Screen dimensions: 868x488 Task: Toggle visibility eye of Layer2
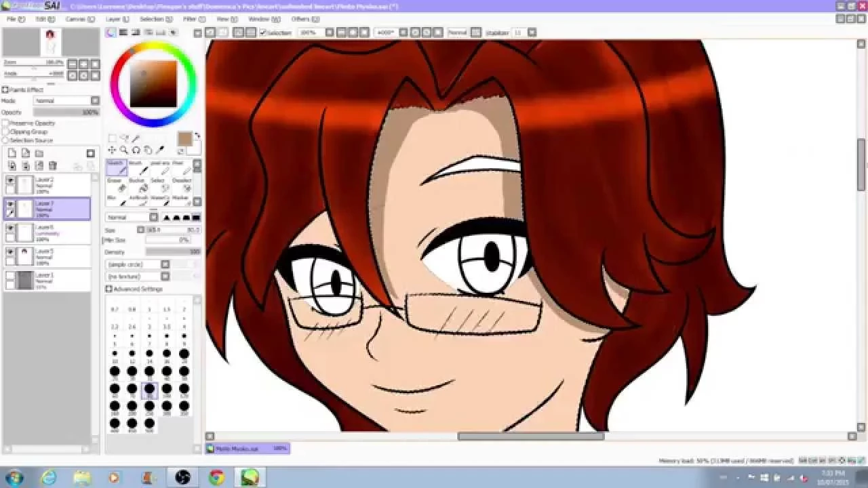coord(10,180)
